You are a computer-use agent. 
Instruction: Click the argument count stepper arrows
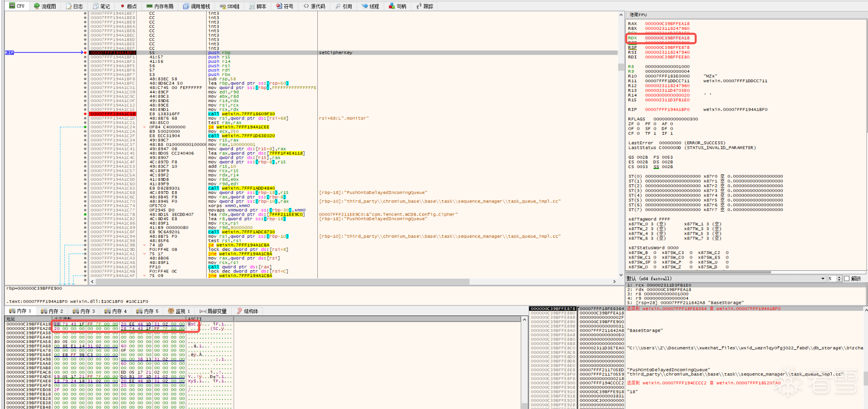[x=839, y=278]
